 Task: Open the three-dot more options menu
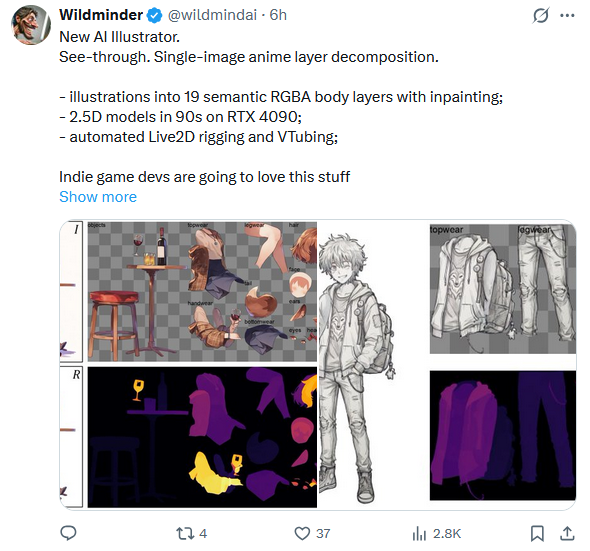(x=567, y=16)
